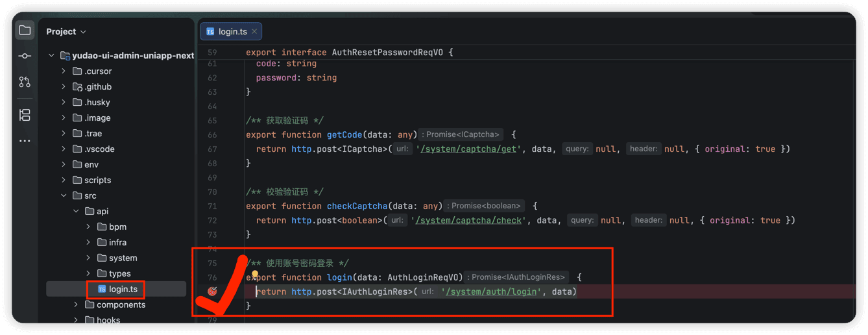Collapse the yudao-ui-admin-uniapp-next root node

(51, 56)
